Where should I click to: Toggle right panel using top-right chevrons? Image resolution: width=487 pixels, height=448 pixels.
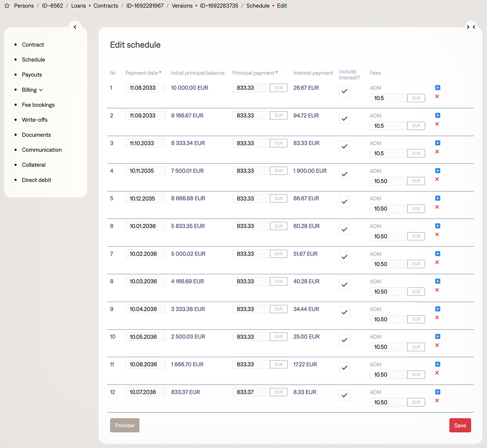pyautogui.click(x=471, y=27)
